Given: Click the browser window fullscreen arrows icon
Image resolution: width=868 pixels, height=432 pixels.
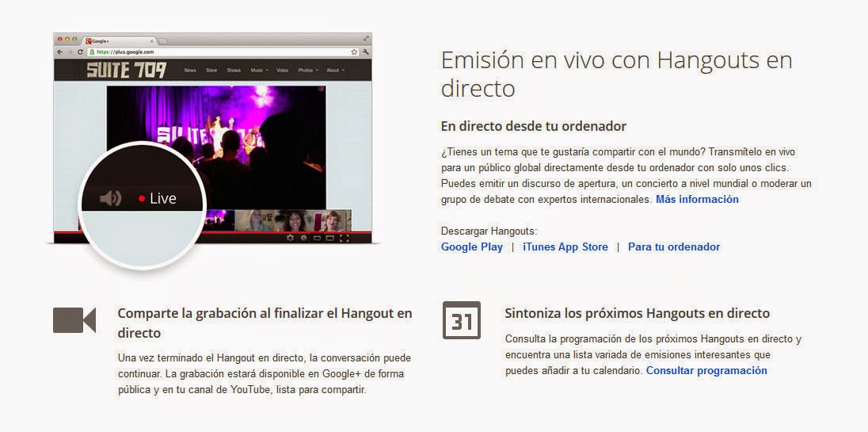Looking at the screenshot, I should tap(366, 39).
